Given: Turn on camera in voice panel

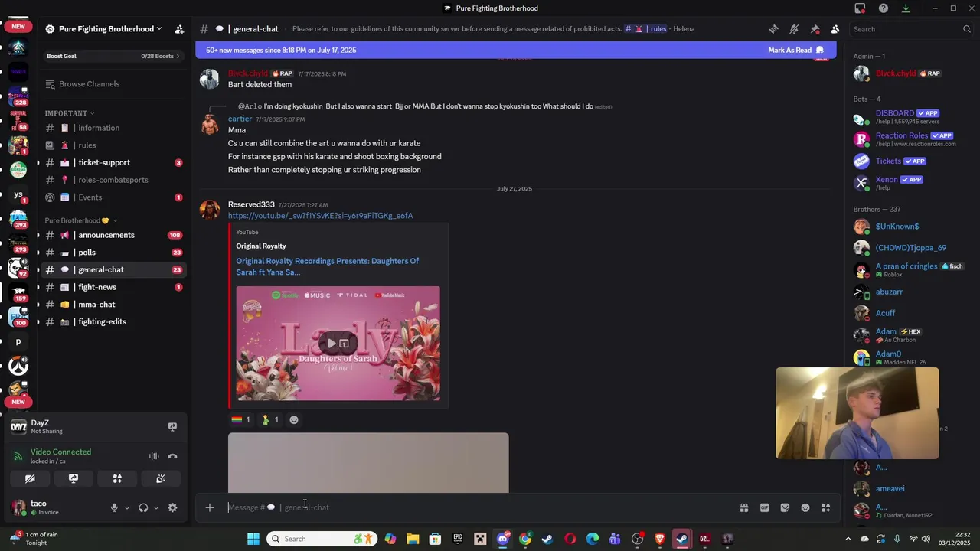Looking at the screenshot, I should 30,478.
